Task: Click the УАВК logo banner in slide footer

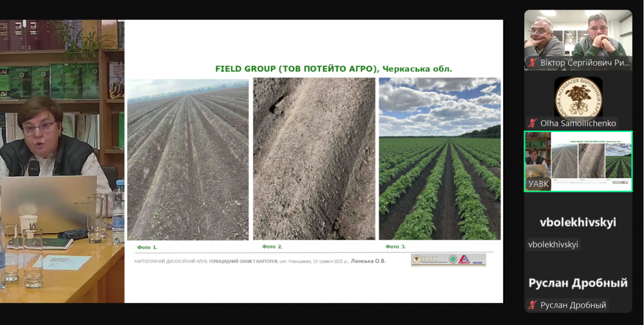Action: click(448, 260)
